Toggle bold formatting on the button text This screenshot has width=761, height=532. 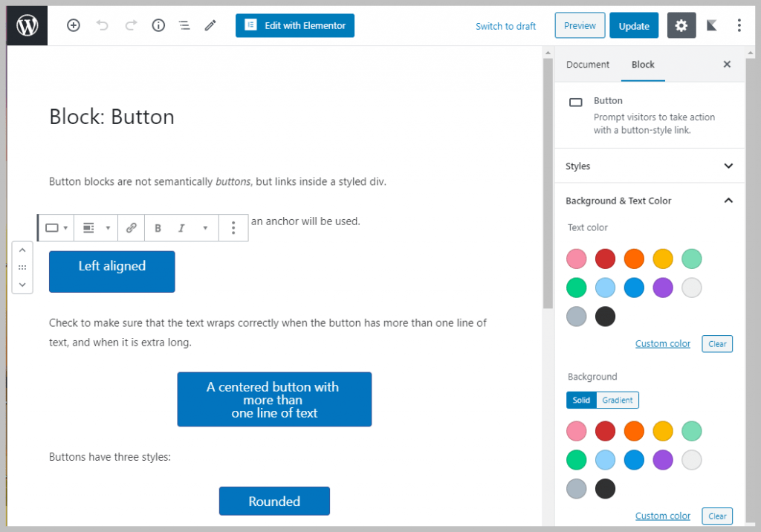158,227
